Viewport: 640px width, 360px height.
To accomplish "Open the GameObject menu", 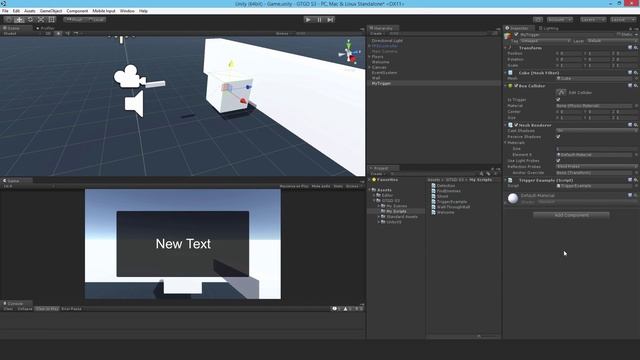I will click(x=51, y=11).
